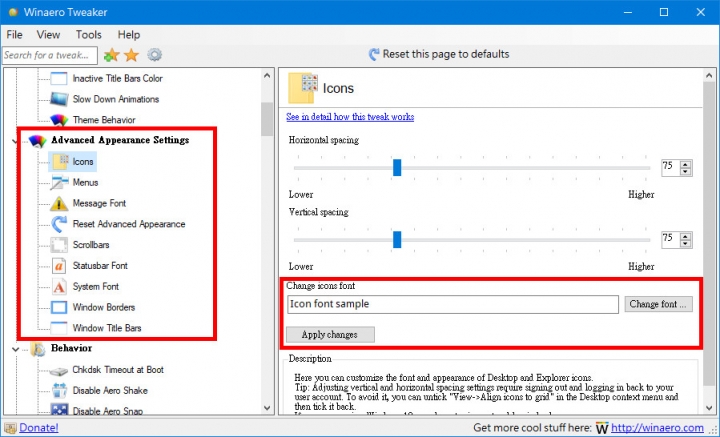Select Reset Advanced Appearance tree item

(x=129, y=224)
